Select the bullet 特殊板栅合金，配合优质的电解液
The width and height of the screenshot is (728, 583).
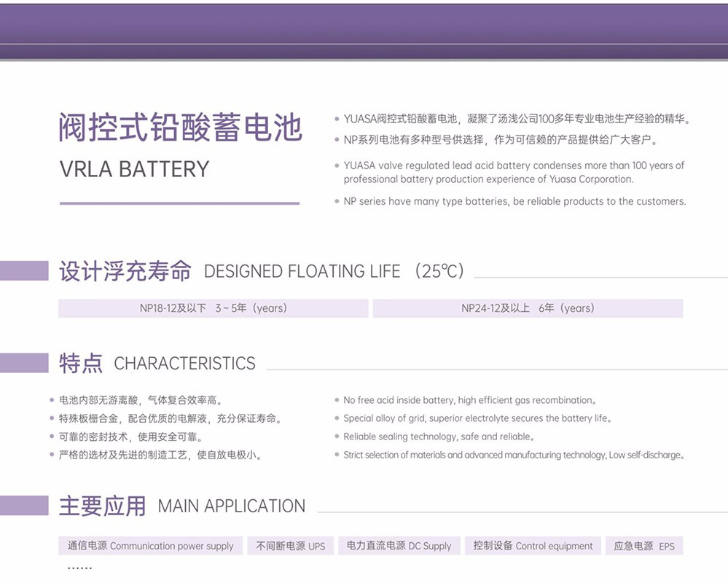[x=171, y=419]
